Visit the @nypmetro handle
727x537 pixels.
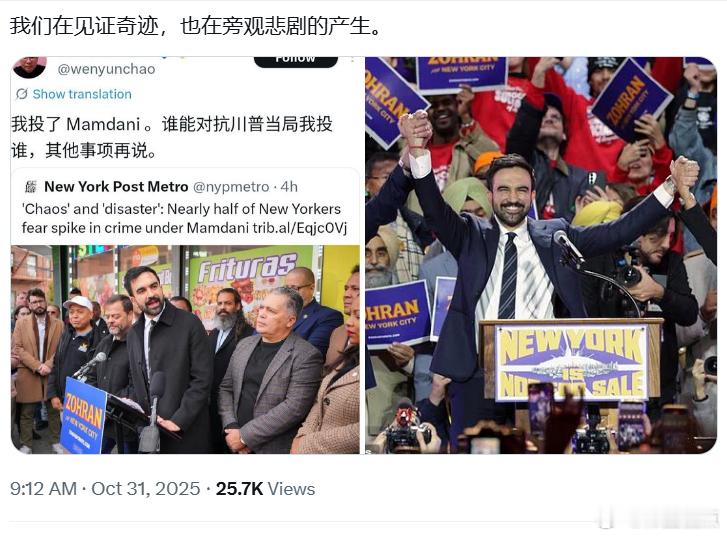click(231, 187)
